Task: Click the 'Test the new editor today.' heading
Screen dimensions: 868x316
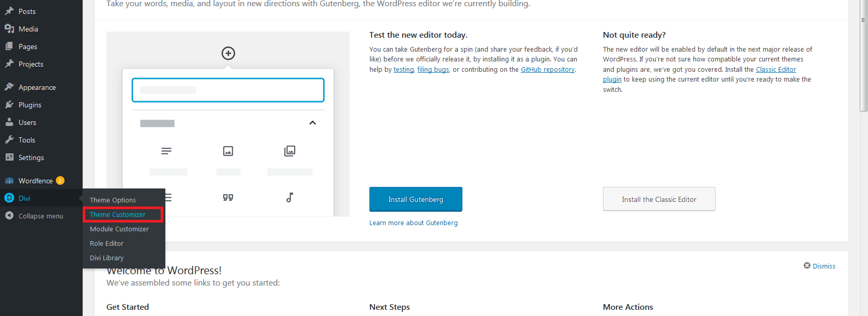Action: click(x=418, y=35)
